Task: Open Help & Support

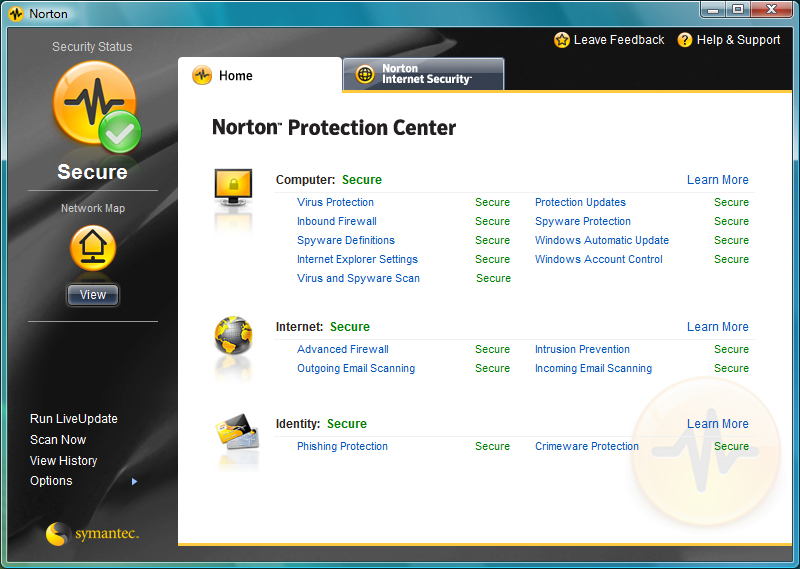Action: pos(729,40)
